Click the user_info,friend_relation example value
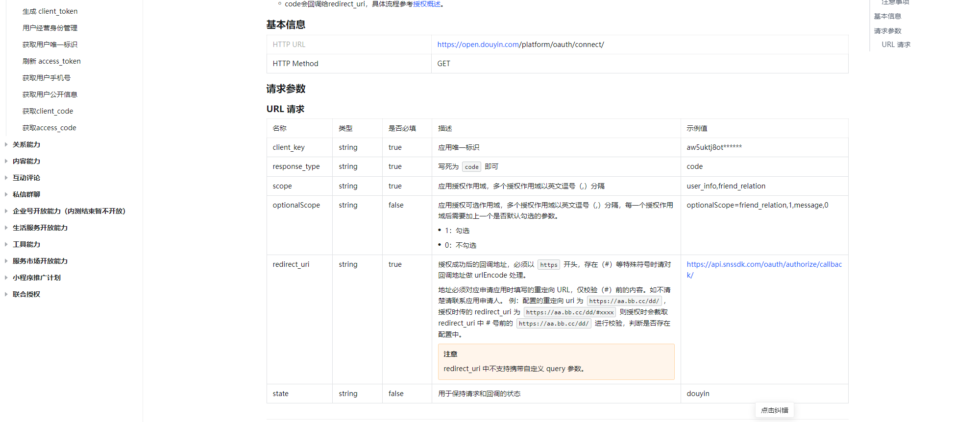980x422 pixels. (x=726, y=186)
